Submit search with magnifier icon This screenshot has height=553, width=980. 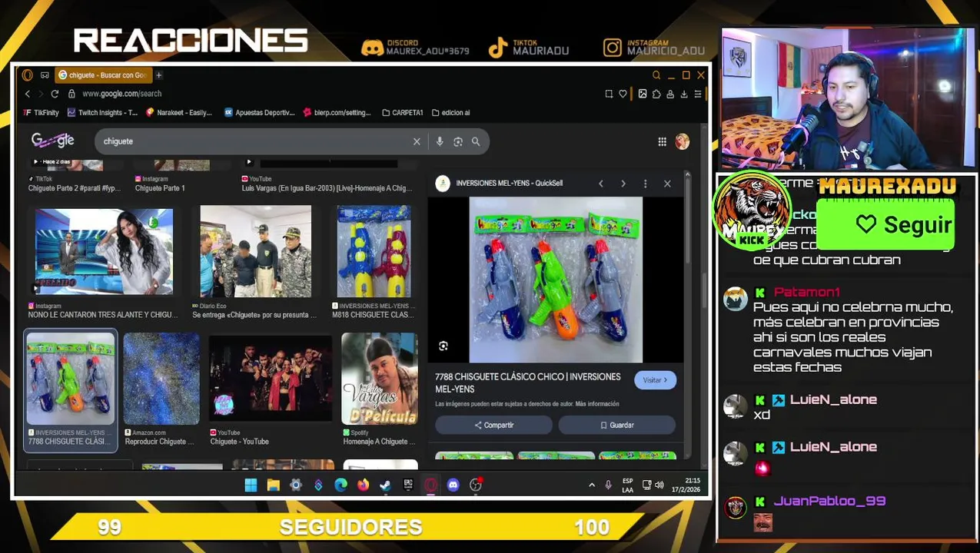476,141
